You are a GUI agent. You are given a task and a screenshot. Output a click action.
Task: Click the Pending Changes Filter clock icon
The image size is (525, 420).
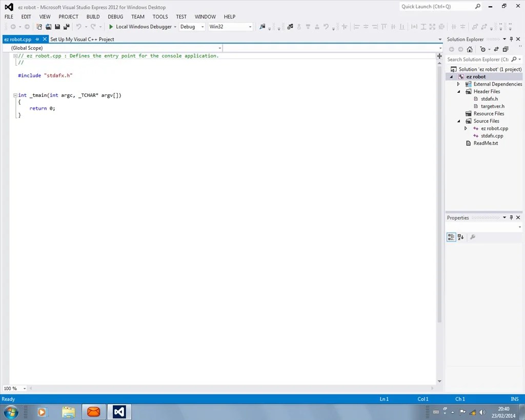[x=483, y=49]
